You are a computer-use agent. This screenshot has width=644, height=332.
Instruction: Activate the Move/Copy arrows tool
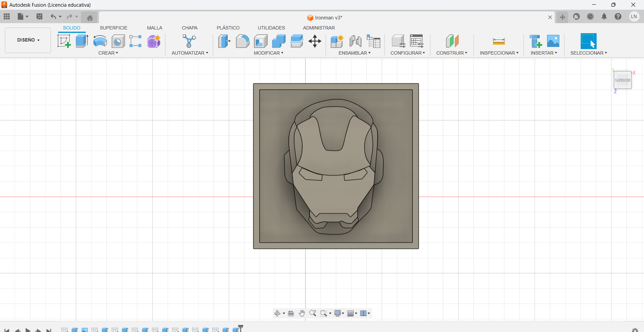tap(315, 41)
